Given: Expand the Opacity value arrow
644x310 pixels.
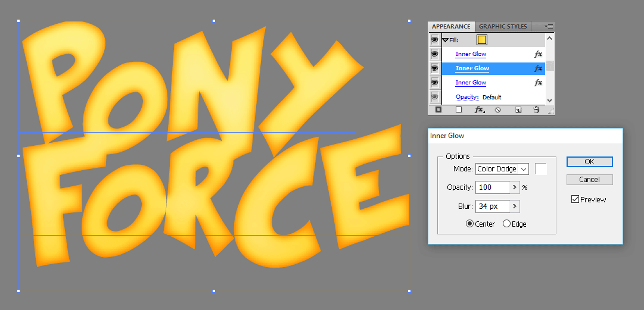Looking at the screenshot, I should (515, 187).
